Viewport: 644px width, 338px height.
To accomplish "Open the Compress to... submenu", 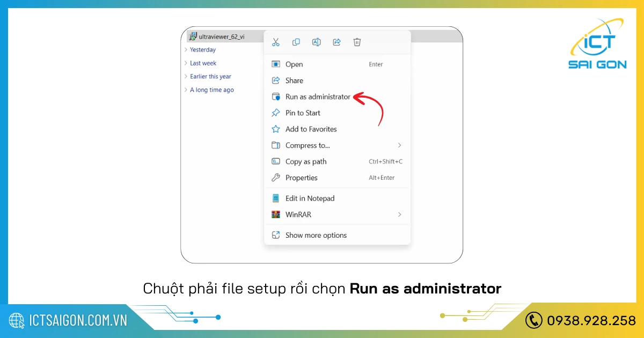I will click(337, 145).
